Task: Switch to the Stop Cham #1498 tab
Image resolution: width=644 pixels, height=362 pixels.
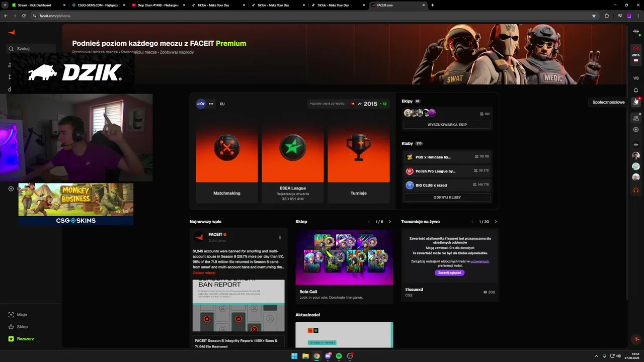Action: pyautogui.click(x=157, y=5)
